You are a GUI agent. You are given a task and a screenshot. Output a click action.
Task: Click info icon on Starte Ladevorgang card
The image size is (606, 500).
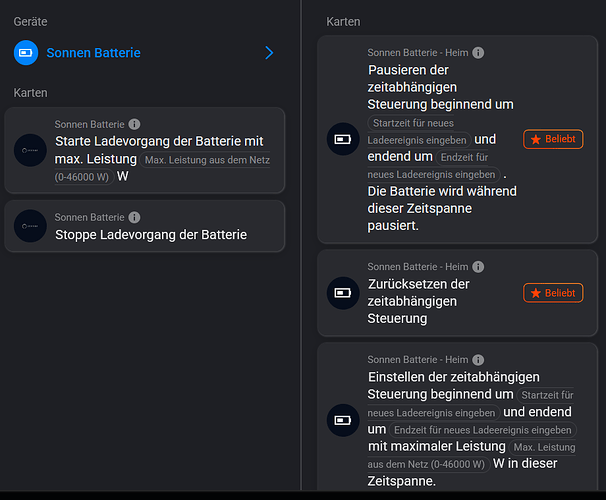(x=134, y=124)
